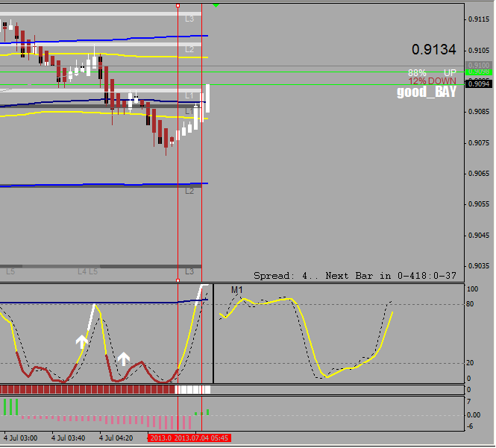The image size is (496, 448).
Task: Click the lower white up arrow in stochastic panel
Action: point(124,359)
